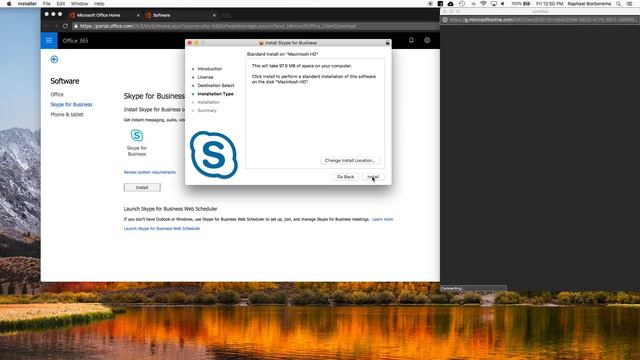This screenshot has width=640, height=360.
Task: Open Spotlight search magnifier
Action: click(x=619, y=4)
